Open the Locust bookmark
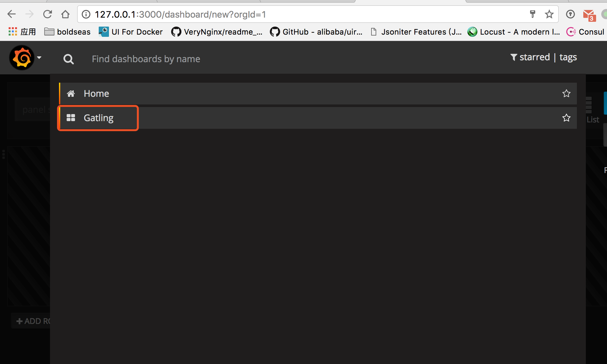Image resolution: width=607 pixels, height=364 pixels. click(x=513, y=32)
